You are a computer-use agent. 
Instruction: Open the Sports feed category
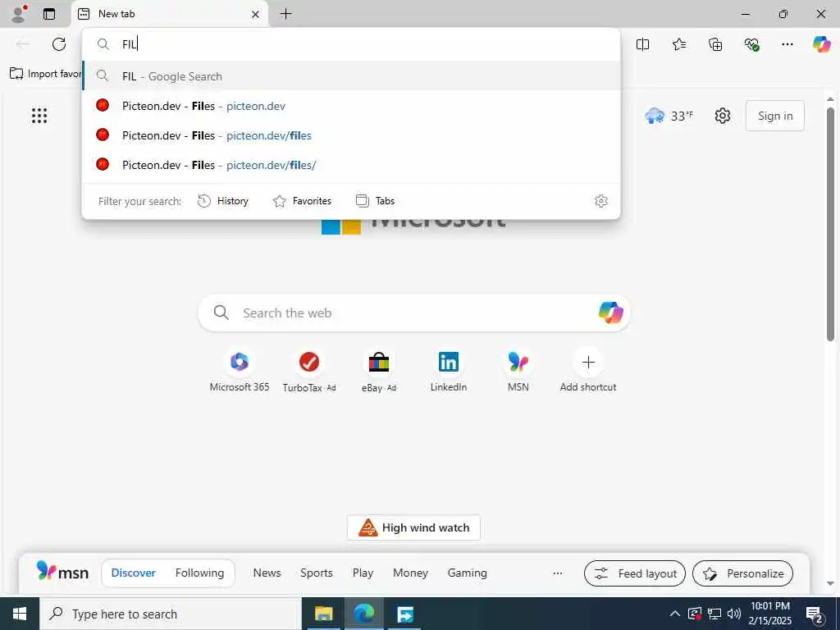(317, 573)
